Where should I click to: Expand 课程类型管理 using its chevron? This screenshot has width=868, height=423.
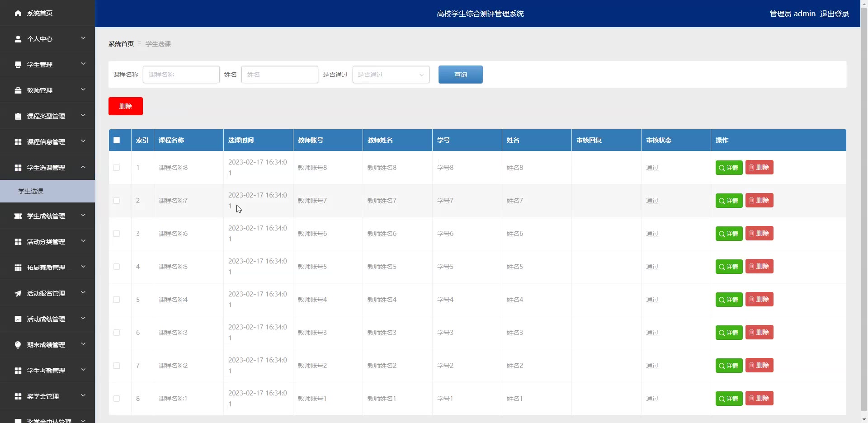83,116
